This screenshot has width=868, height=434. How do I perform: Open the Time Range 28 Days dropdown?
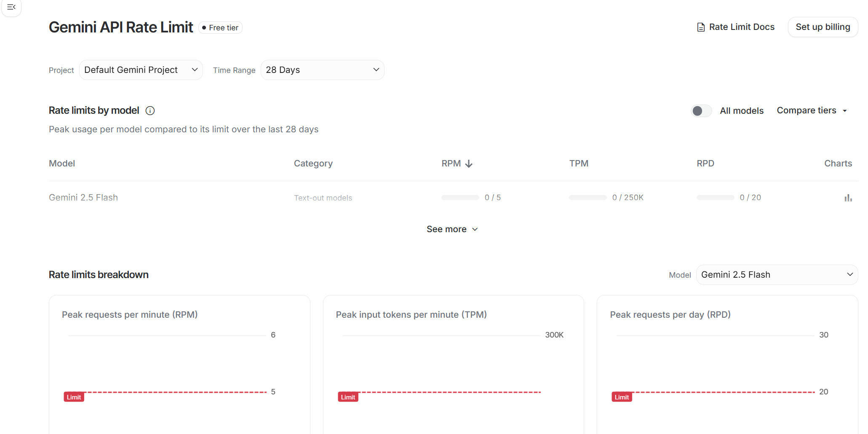322,70
